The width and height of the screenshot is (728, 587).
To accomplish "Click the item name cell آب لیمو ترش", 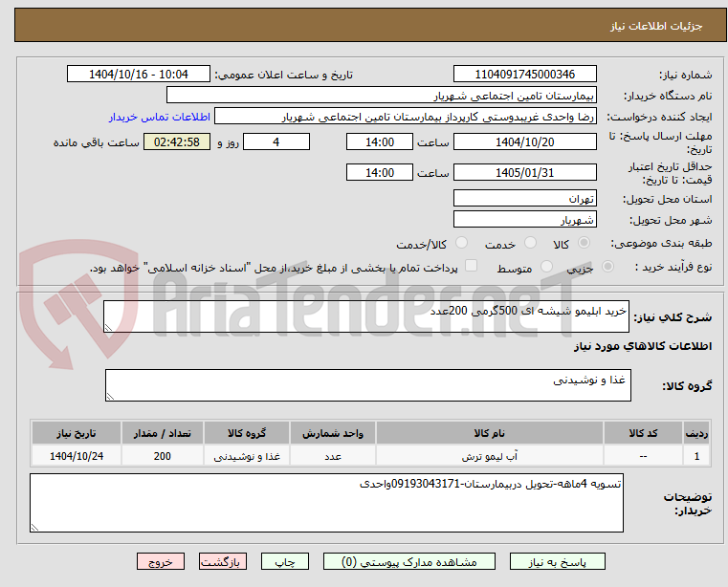I will pyautogui.click(x=490, y=457).
